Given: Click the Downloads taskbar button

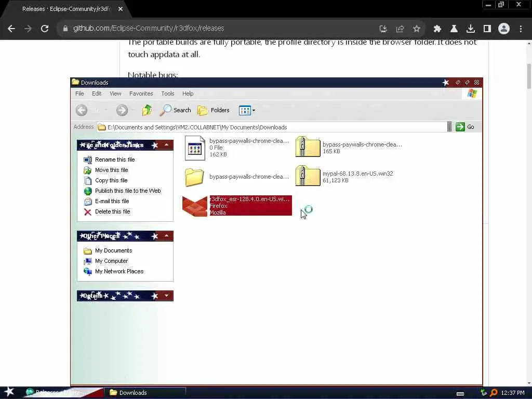Looking at the screenshot, I should 146,393.
